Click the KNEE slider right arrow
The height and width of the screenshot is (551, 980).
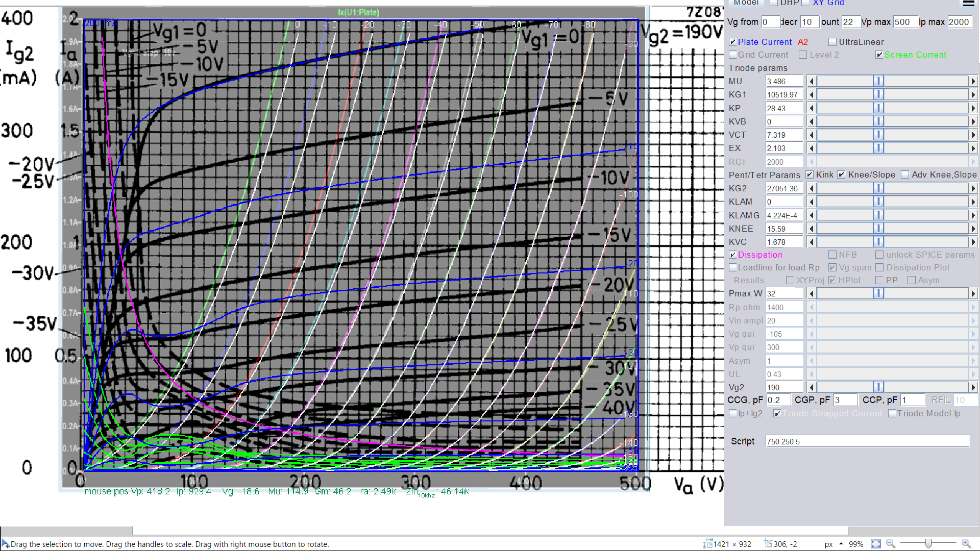point(973,229)
